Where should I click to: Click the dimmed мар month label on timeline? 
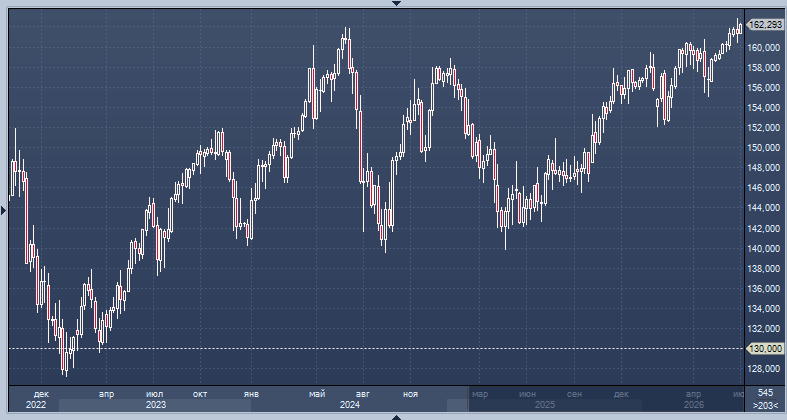point(480,394)
